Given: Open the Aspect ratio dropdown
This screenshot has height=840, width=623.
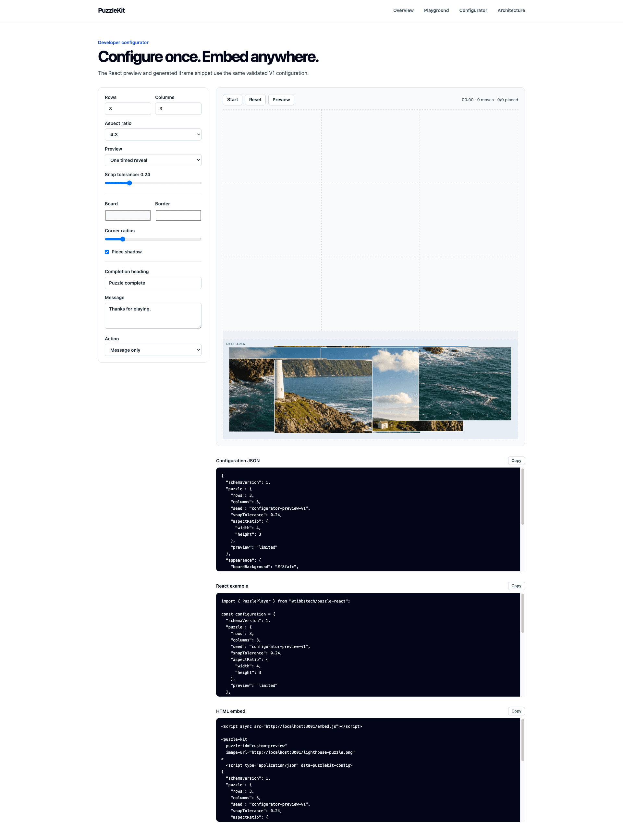Looking at the screenshot, I should [x=153, y=135].
